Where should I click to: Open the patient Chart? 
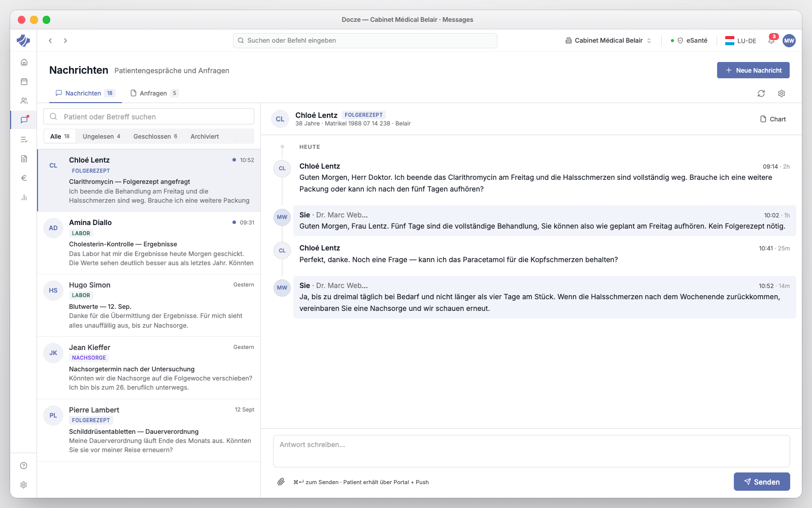tap(773, 119)
